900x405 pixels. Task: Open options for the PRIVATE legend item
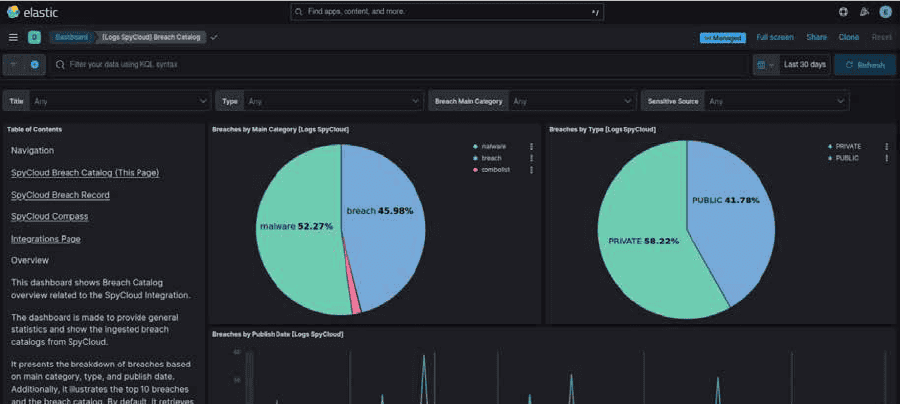[x=886, y=146]
